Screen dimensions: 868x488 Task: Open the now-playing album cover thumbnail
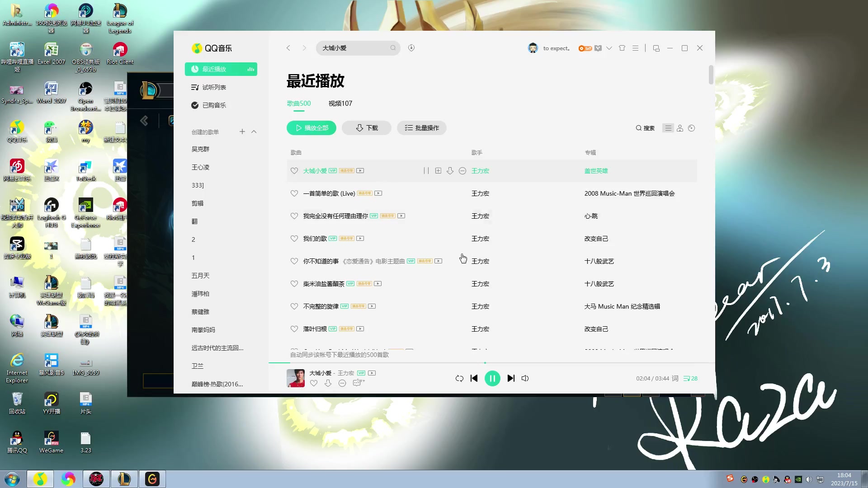click(296, 378)
